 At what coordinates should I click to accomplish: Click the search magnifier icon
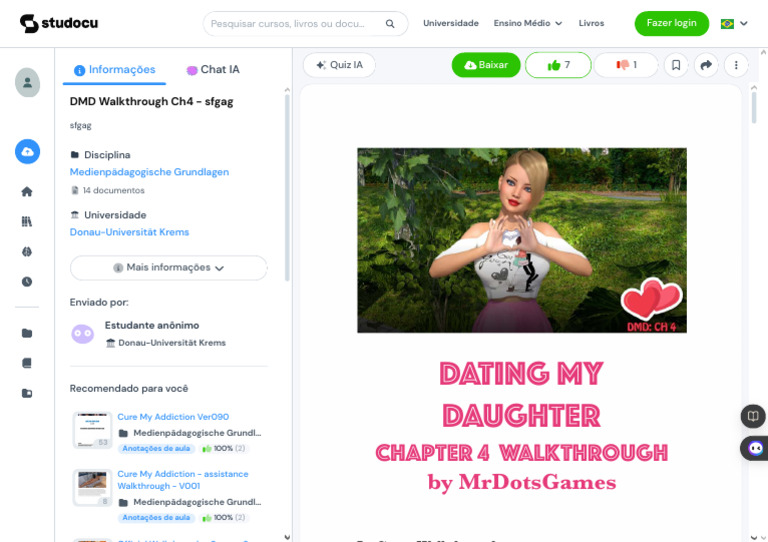(x=390, y=24)
